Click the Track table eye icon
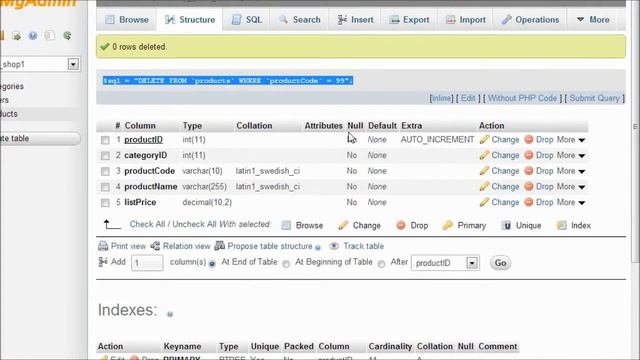This screenshot has height=360, width=640. (x=334, y=246)
